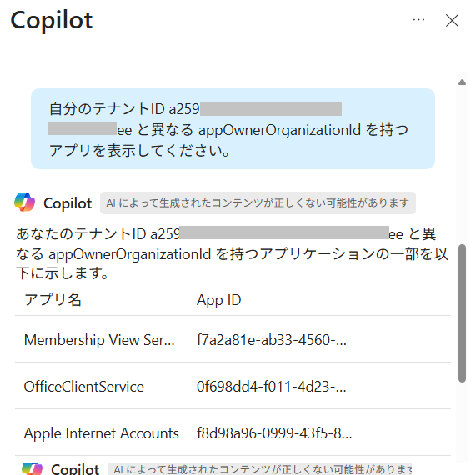Click App ID f7a2a81e-ab33-4560 cell

[x=272, y=340]
